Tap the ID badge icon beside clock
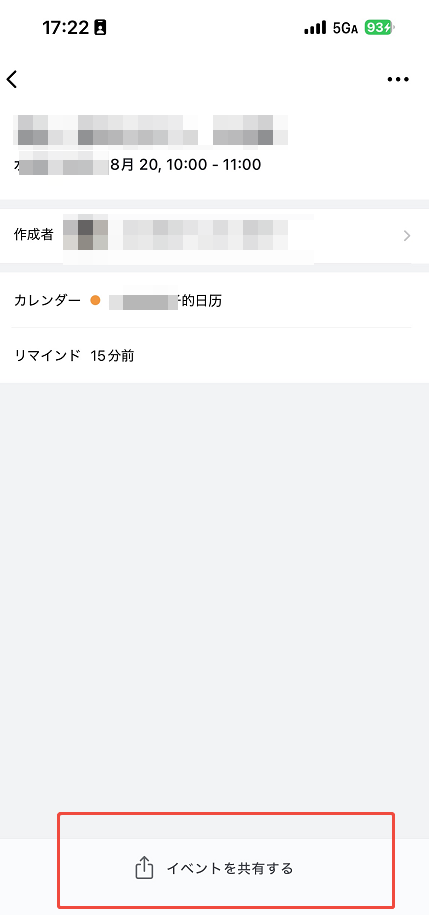This screenshot has height=915, width=432. pos(100,27)
